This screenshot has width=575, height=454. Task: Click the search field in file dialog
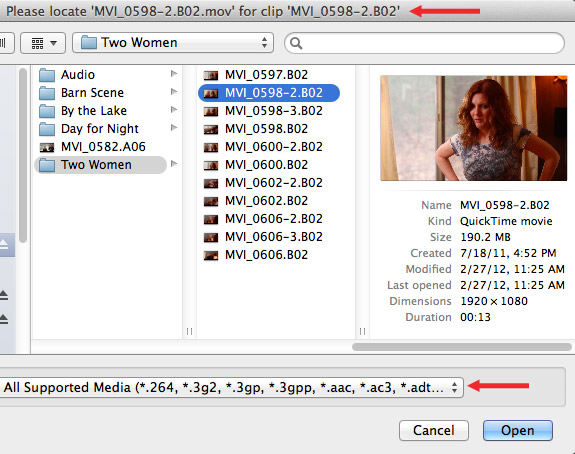coord(424,43)
